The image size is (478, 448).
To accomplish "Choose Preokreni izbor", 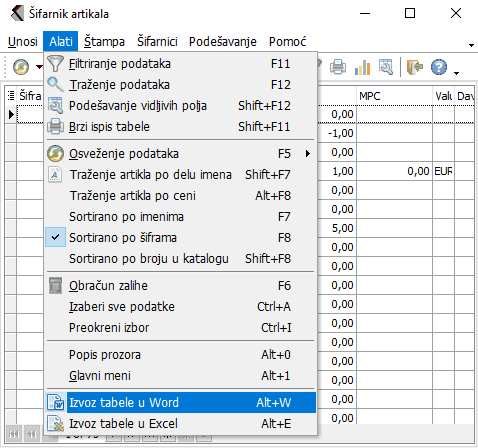I will pos(180,327).
